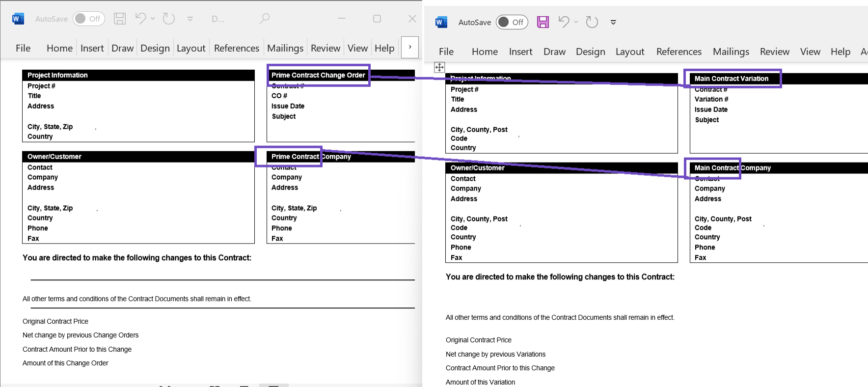Expand more ribbon tabs chevron in left window
This screenshot has height=387, width=868.
410,47
